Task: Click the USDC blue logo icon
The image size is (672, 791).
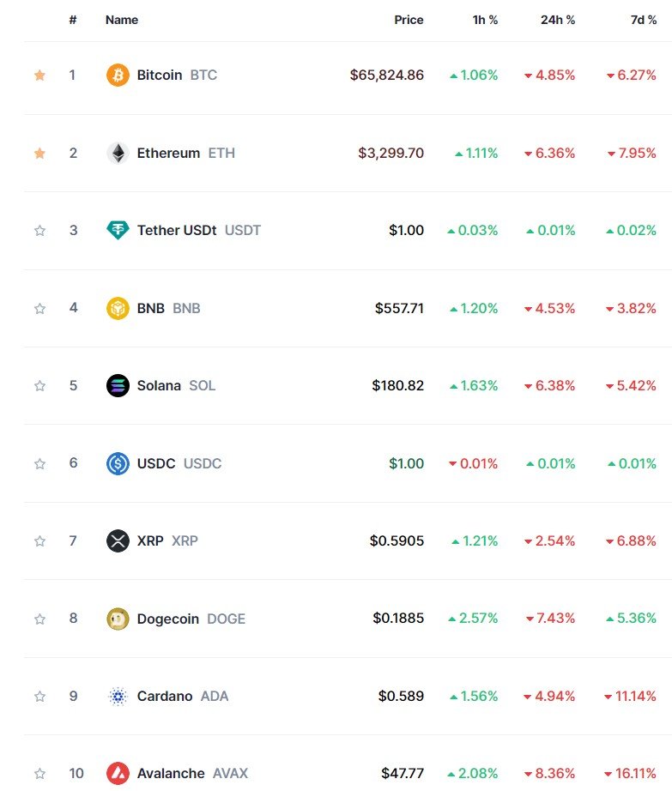Action: [x=118, y=463]
